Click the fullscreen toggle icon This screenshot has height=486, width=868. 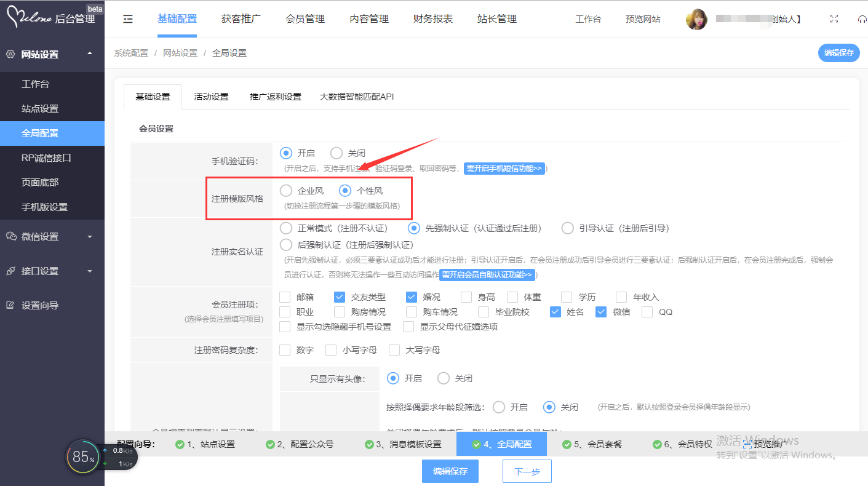pos(834,19)
